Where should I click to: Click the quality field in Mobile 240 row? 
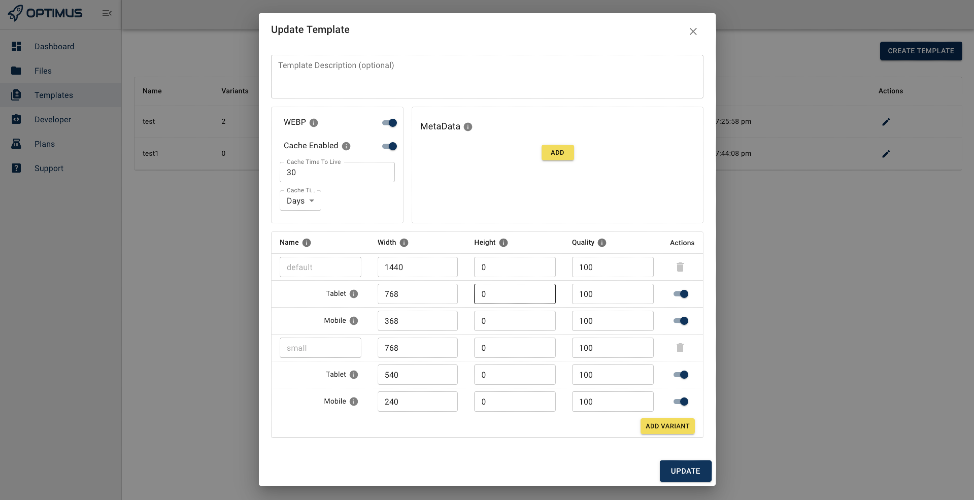click(x=612, y=402)
